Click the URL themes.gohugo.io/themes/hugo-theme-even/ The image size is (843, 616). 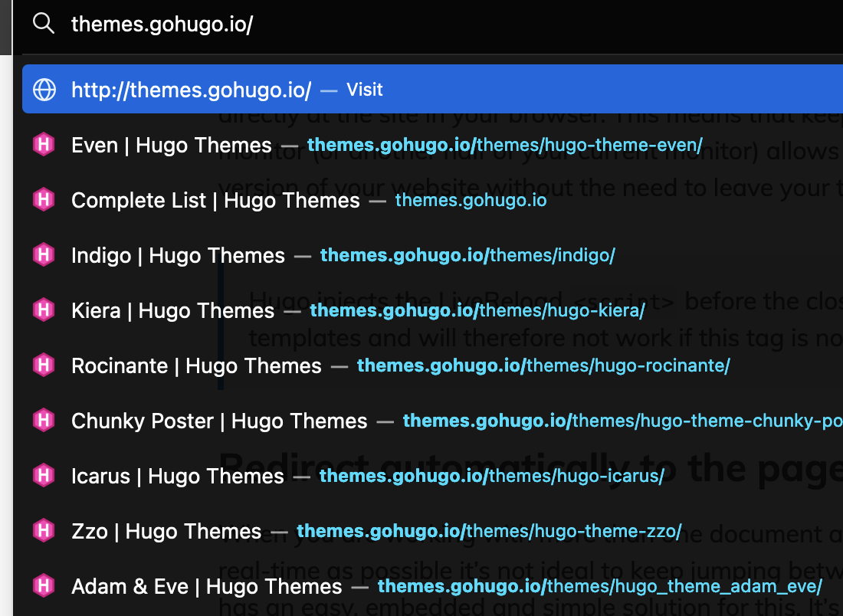point(505,145)
